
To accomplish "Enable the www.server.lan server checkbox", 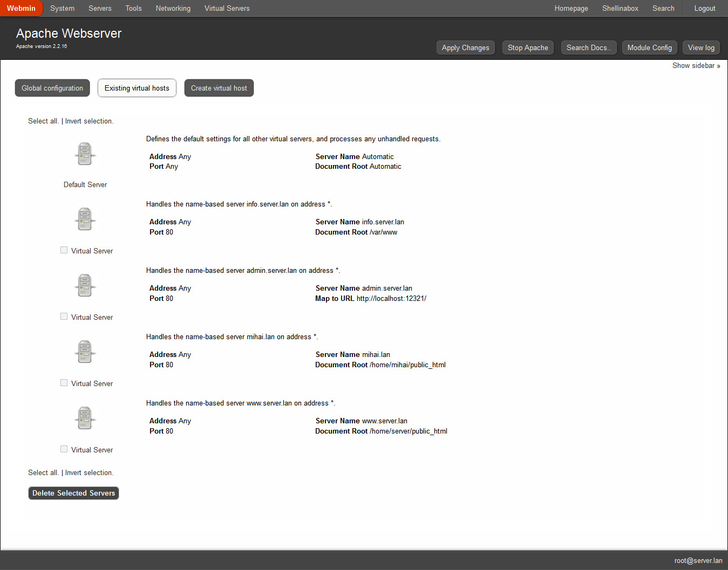I will (64, 449).
